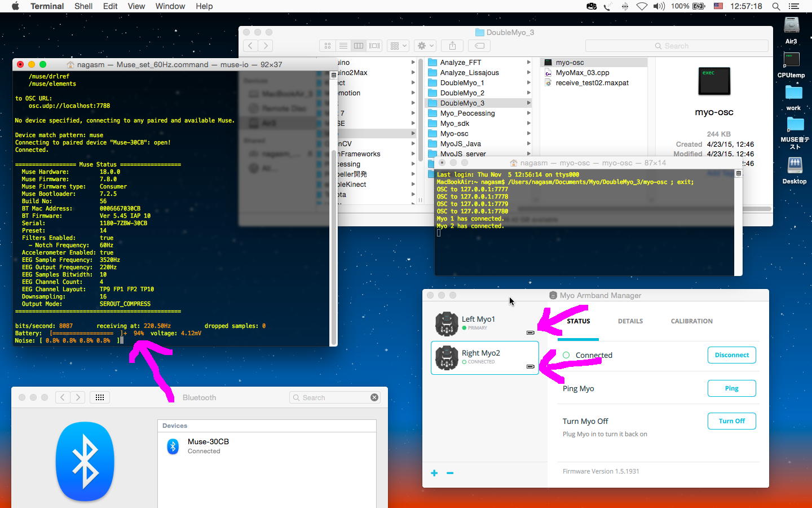Click the Show All grid button in Bluetooth window

(100, 397)
